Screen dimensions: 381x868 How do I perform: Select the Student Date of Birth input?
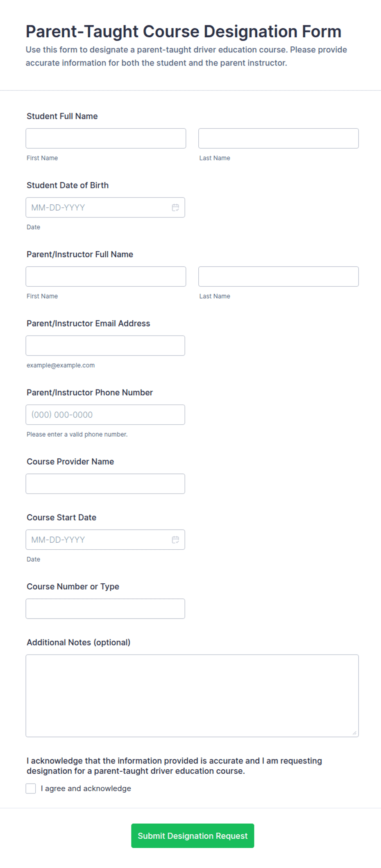[105, 208]
